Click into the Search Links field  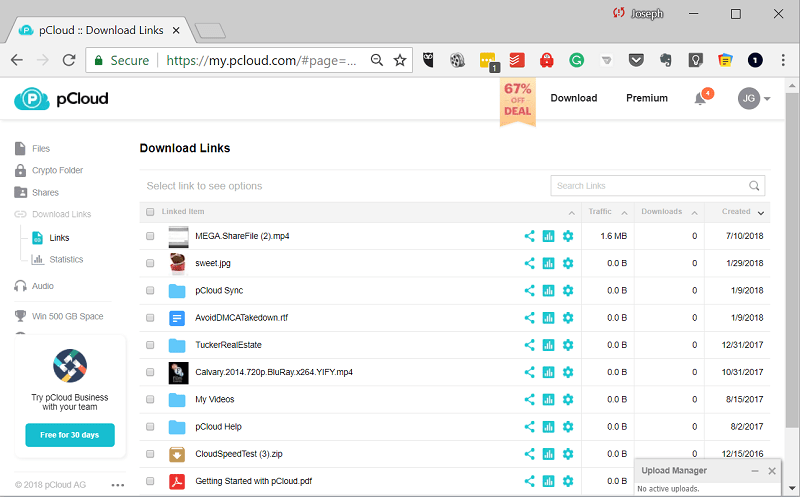(648, 186)
